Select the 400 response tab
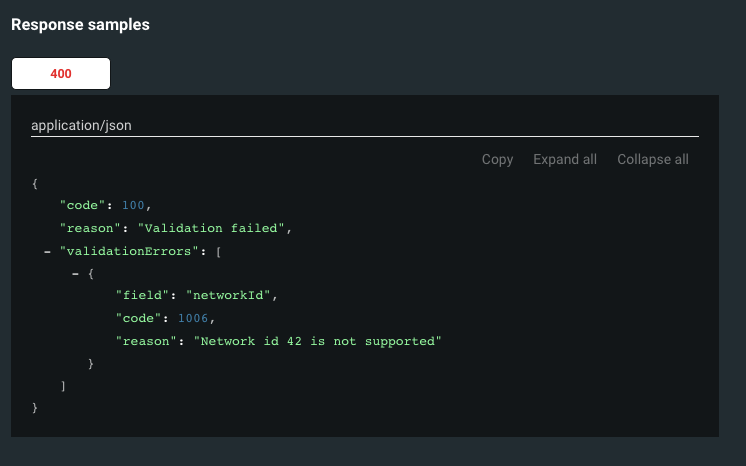Screen dimensions: 746x466 [x=60, y=74]
